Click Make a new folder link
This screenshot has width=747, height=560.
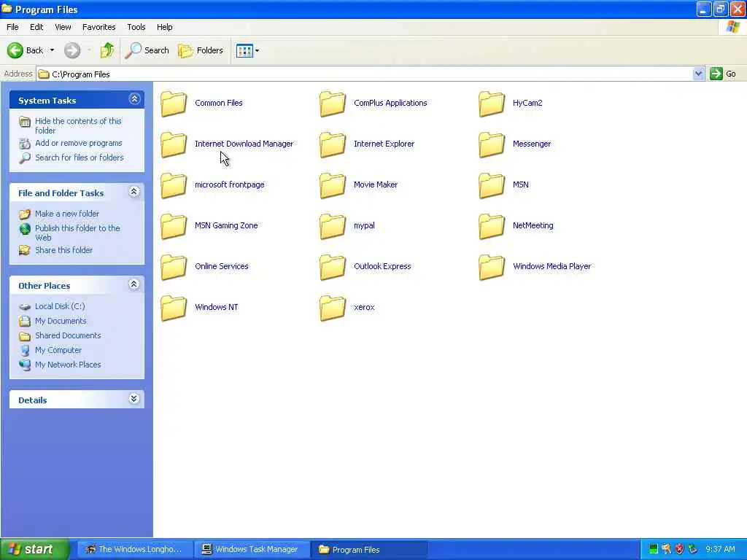coord(67,214)
